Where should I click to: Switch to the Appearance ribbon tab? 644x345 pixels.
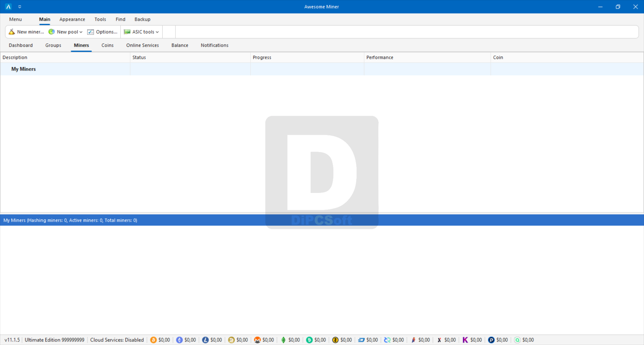[x=72, y=19]
